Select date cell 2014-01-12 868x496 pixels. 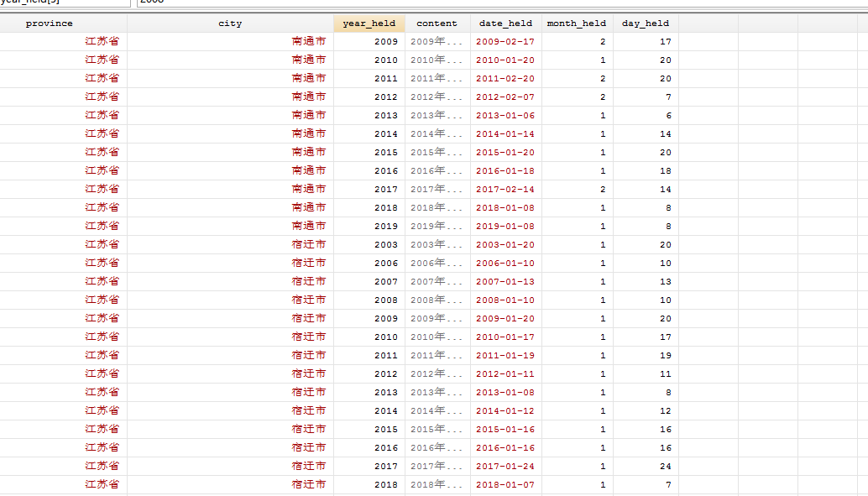505,410
